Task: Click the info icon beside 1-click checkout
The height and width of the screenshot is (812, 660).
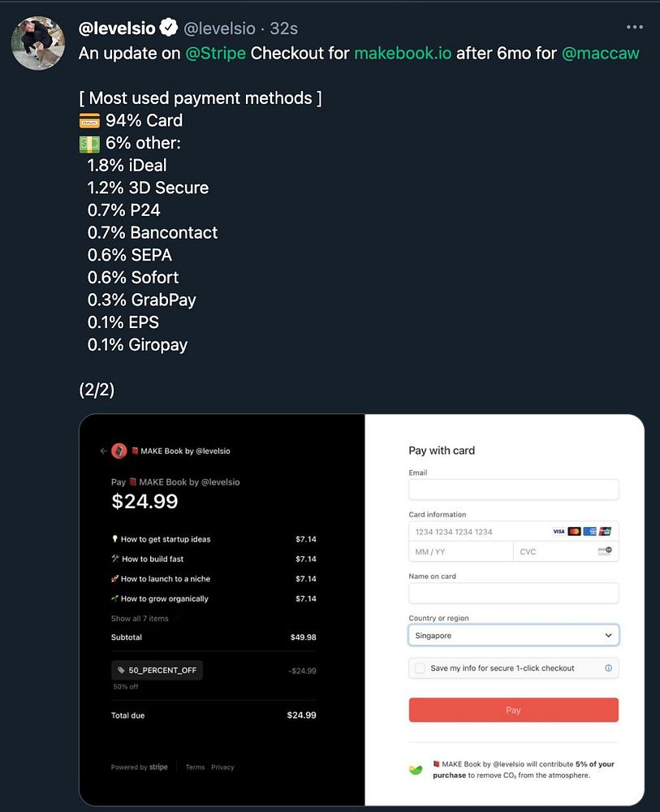Action: [x=608, y=668]
